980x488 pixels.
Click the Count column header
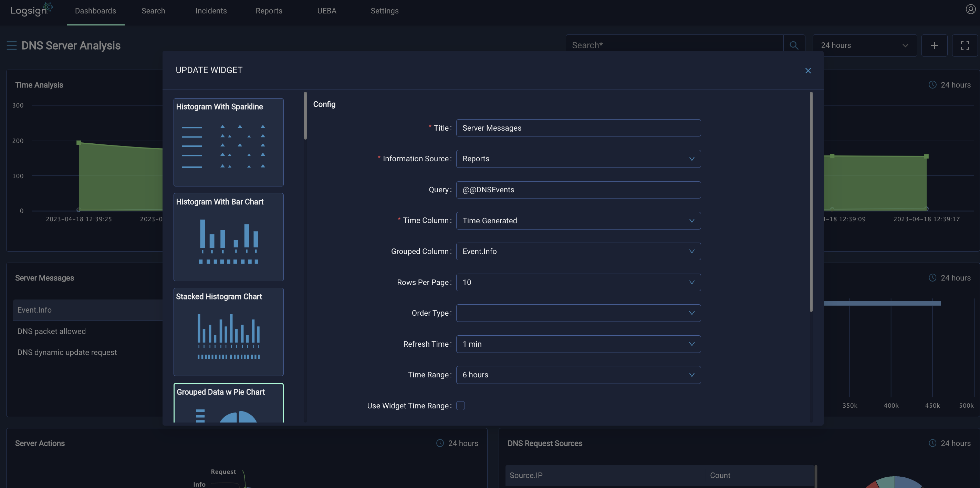click(x=720, y=476)
